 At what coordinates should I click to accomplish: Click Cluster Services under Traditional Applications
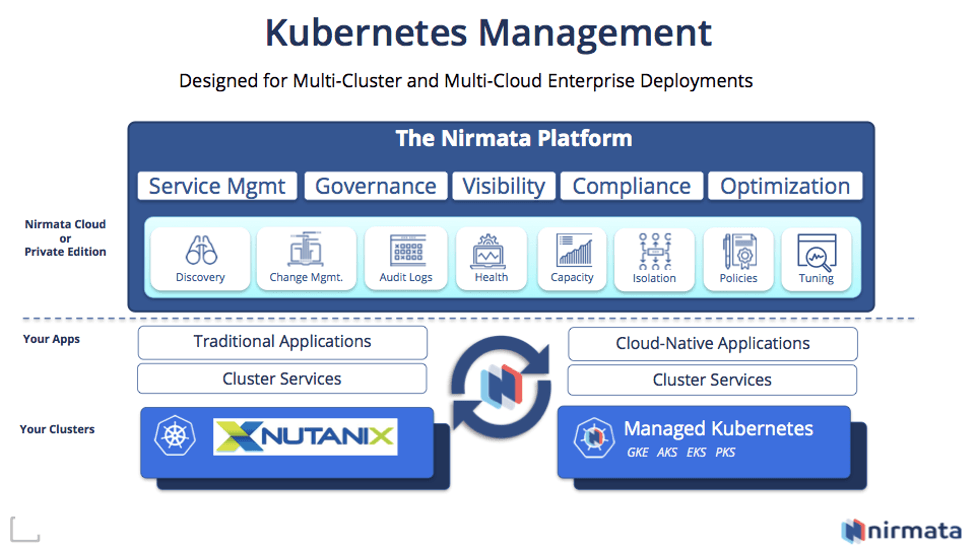[x=282, y=379]
